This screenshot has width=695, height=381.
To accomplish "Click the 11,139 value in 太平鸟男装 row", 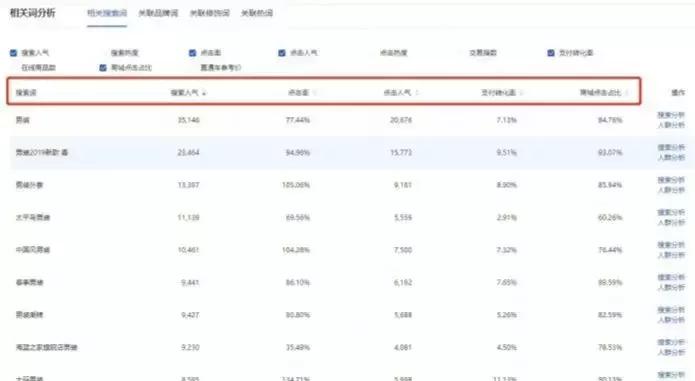I will (x=188, y=218).
